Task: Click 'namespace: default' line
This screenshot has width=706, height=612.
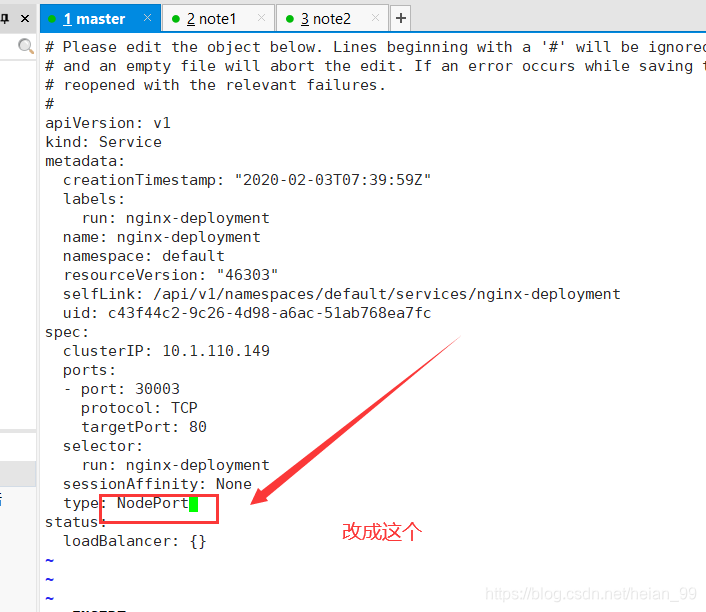Action: (x=144, y=256)
